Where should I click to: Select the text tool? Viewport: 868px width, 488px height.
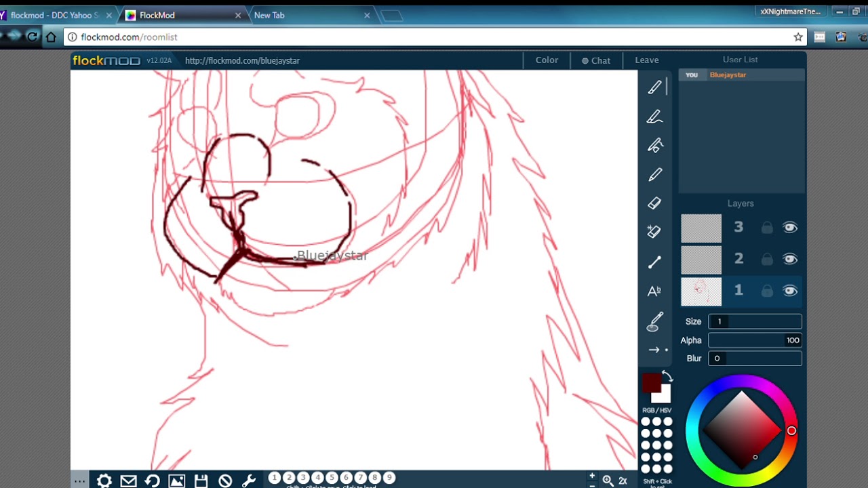[x=654, y=291]
